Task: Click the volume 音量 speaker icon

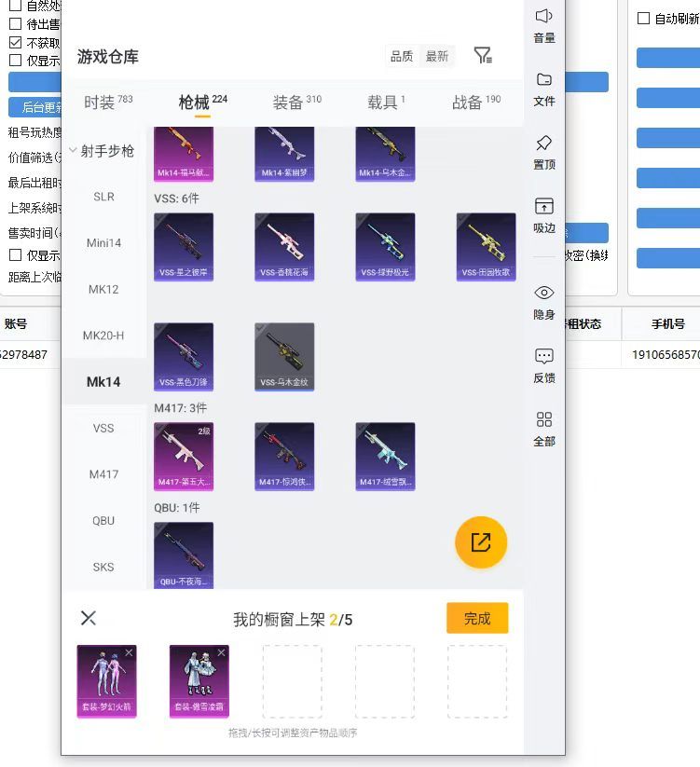Action: 543,16
